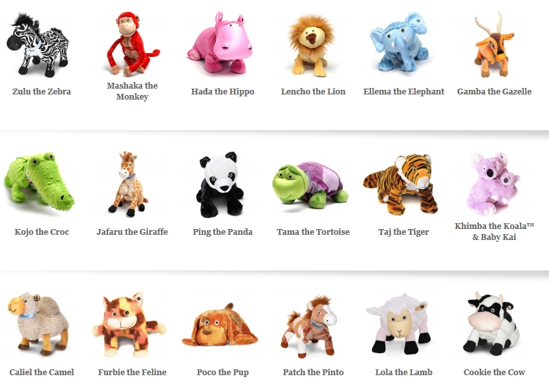Open the Khimba the Koala & Baby Kai link

click(495, 232)
